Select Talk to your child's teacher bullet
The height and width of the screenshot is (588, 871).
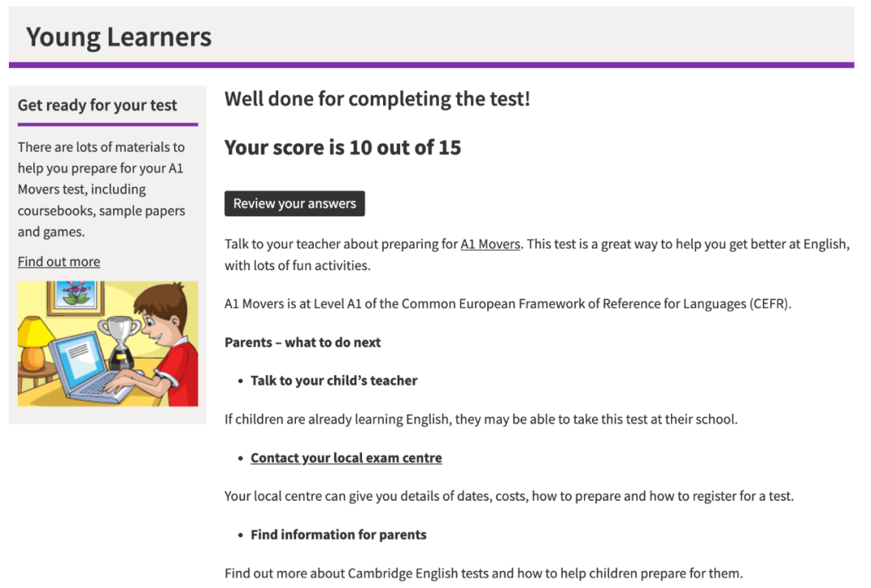pos(333,381)
